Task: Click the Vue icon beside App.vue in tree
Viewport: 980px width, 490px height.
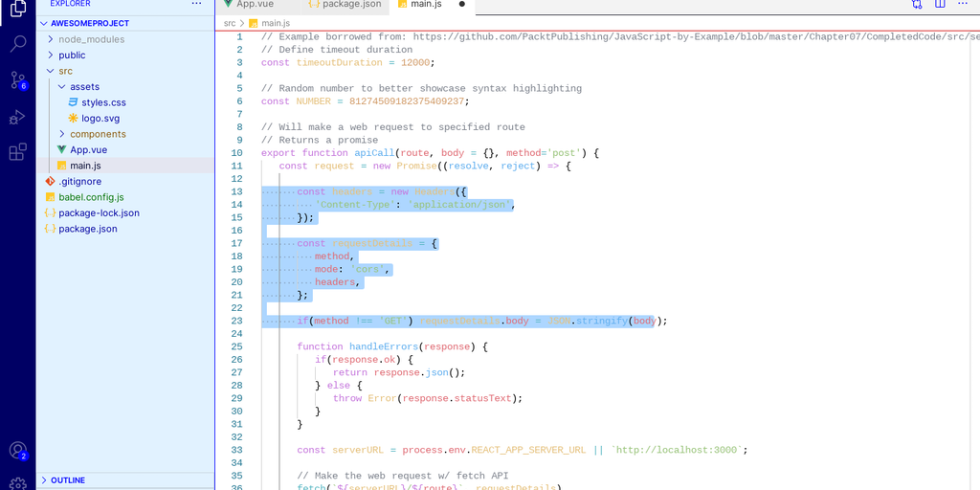Action: pos(62,150)
